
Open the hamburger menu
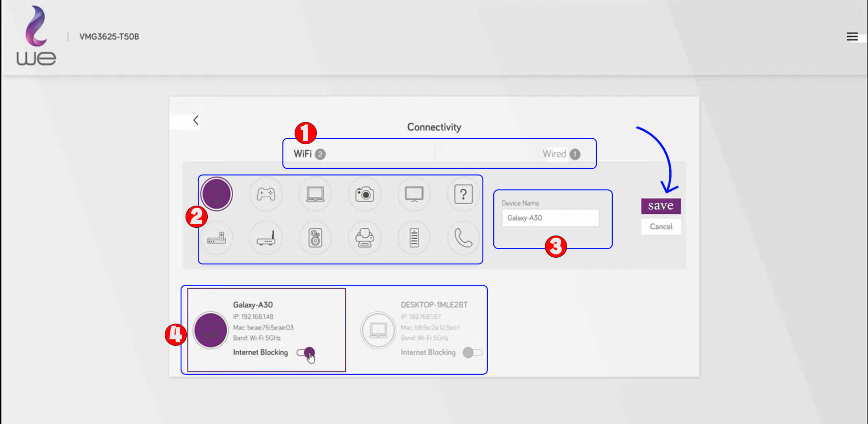pyautogui.click(x=852, y=37)
